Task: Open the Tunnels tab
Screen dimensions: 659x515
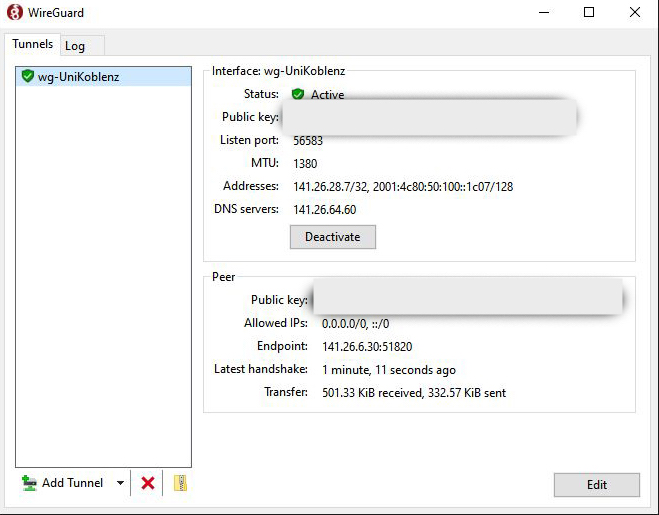Action: coord(32,44)
